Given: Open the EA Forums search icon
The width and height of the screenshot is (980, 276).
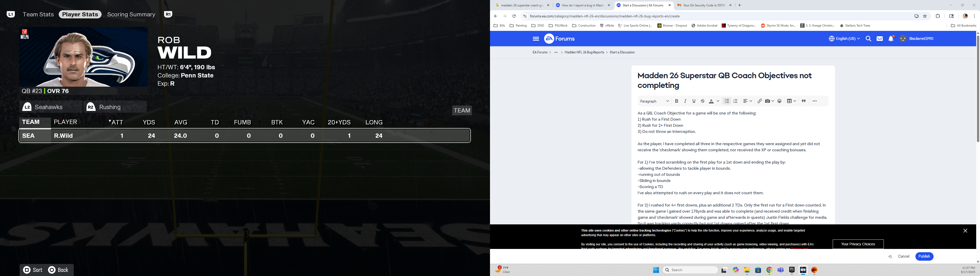Looking at the screenshot, I should 868,39.
